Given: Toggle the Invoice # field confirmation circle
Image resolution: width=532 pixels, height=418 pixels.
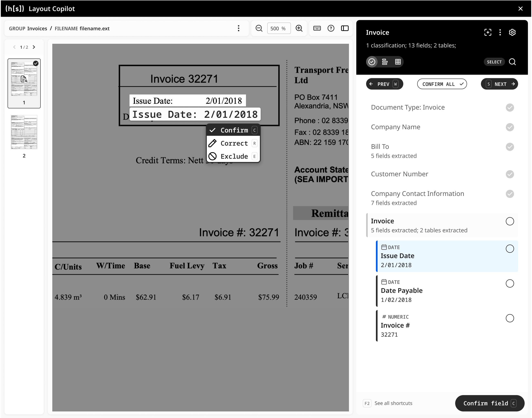Looking at the screenshot, I should click(510, 318).
